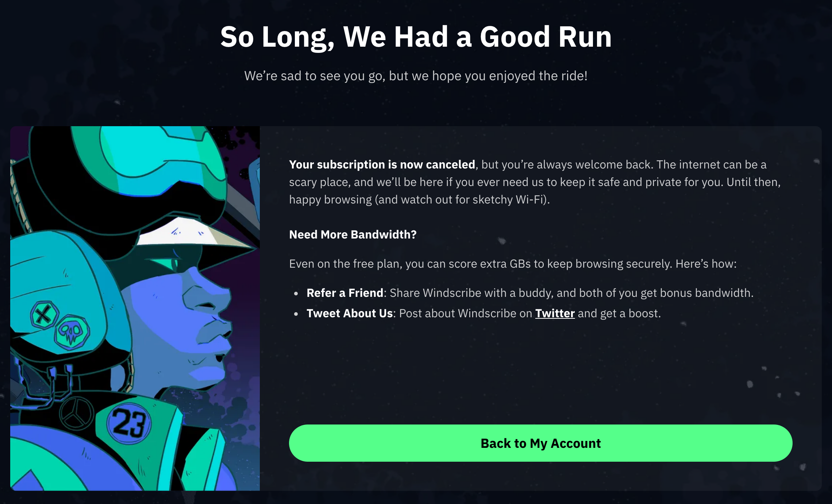Click the "Tweet About Us" bullet label
The width and height of the screenshot is (832, 504).
[350, 314]
